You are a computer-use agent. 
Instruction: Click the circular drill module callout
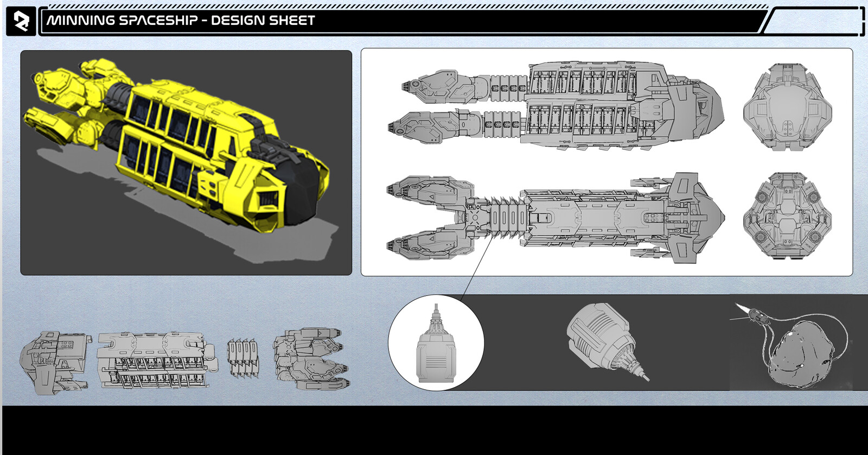point(436,343)
